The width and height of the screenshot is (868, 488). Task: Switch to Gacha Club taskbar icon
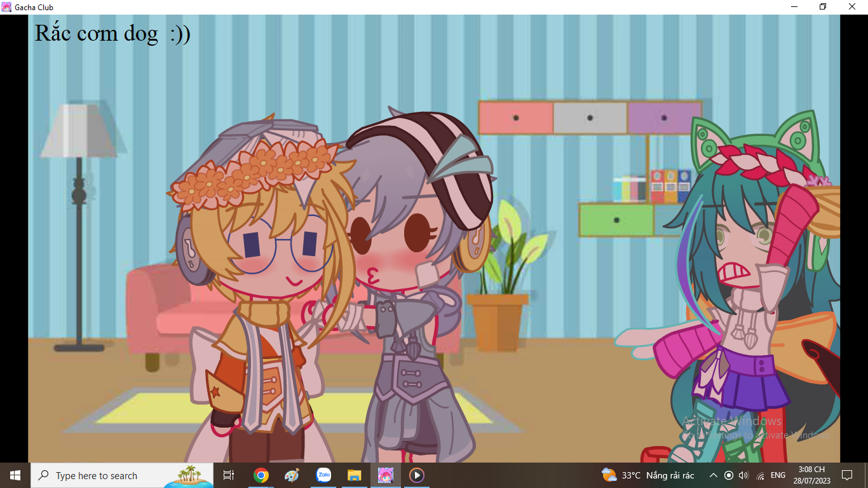[x=386, y=475]
